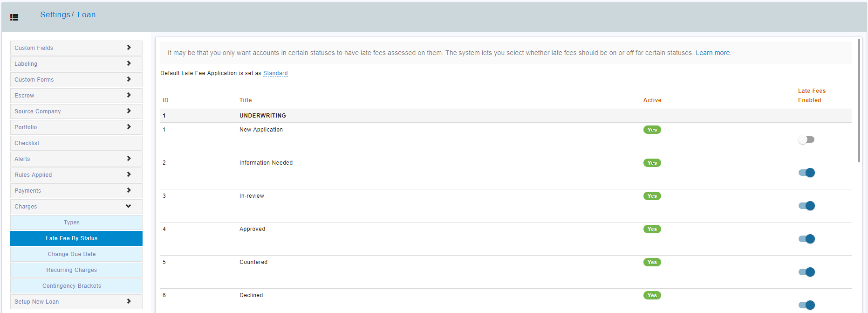
Task: Enable late fees for New Application
Action: [x=806, y=139]
